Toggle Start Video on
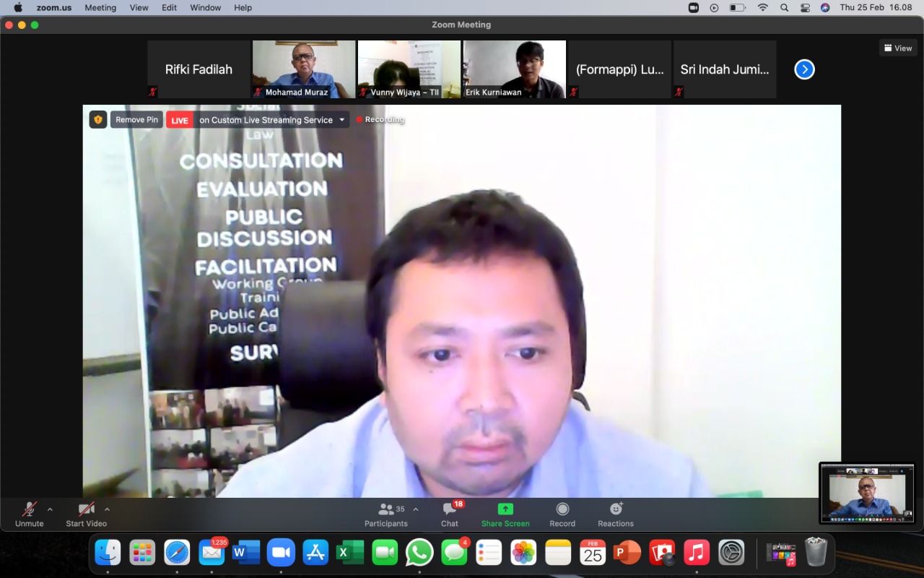This screenshot has height=578, width=924. pos(87,514)
